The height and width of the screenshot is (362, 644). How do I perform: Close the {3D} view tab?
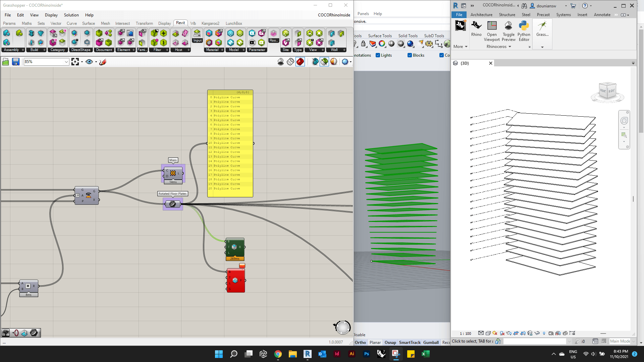point(490,63)
